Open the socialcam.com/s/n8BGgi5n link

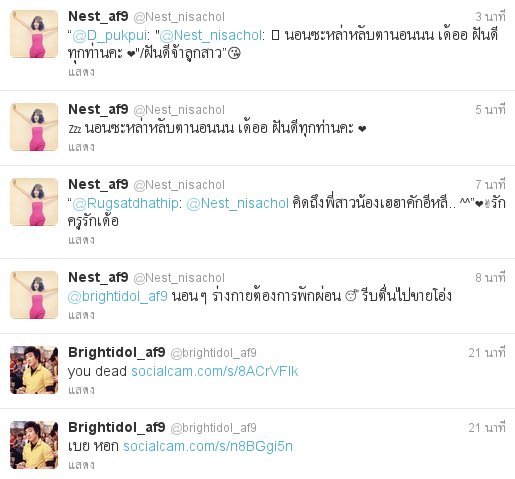(208, 446)
